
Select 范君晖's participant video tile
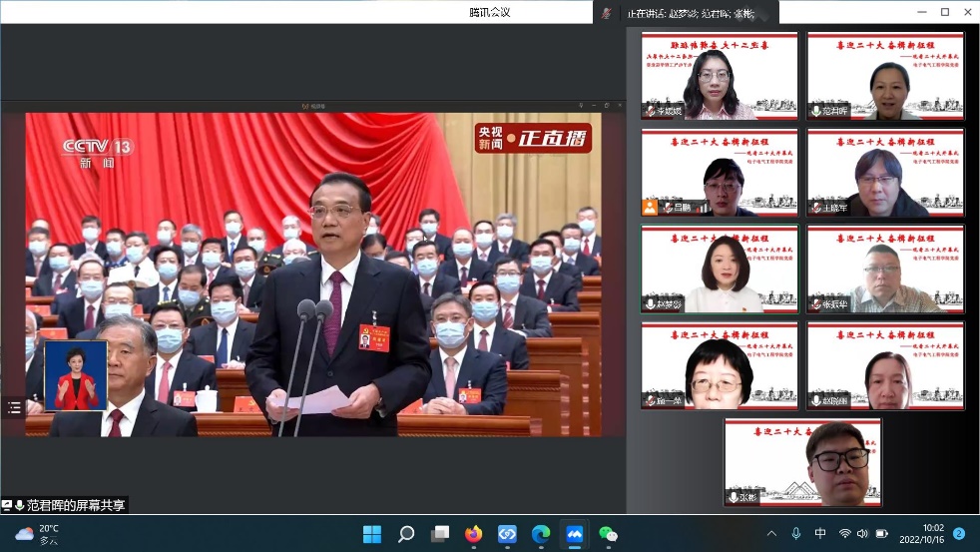[x=885, y=77]
